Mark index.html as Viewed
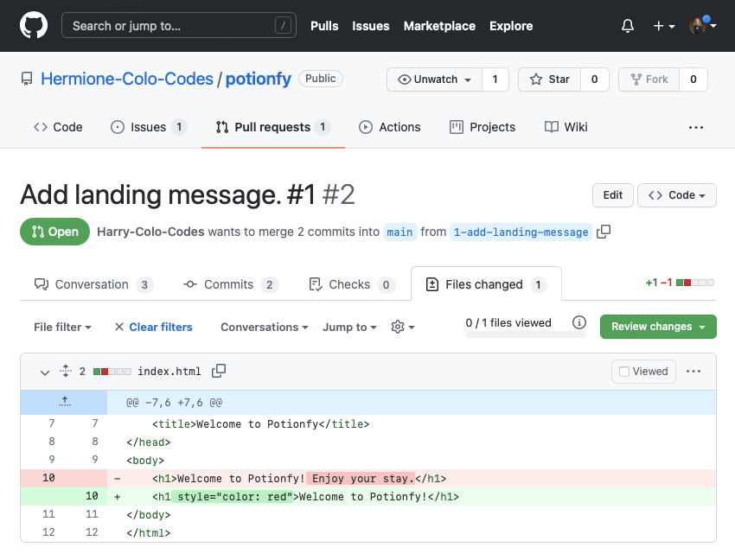Image resolution: width=735 pixels, height=560 pixels. 644,372
